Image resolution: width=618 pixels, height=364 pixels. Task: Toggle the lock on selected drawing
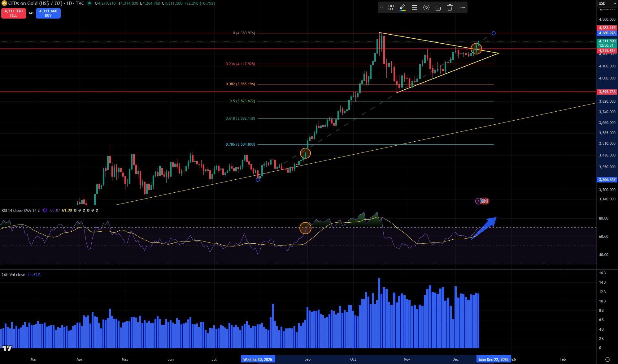click(438, 8)
